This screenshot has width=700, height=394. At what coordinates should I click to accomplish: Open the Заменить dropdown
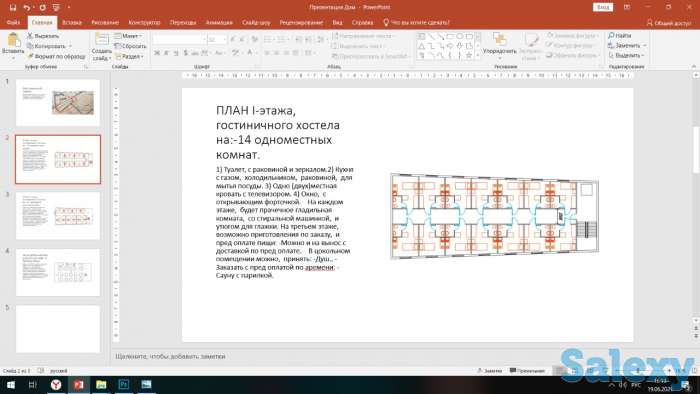[x=626, y=46]
